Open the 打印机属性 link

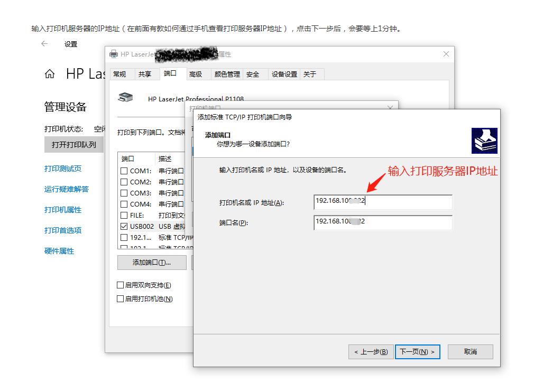pyautogui.click(x=63, y=210)
